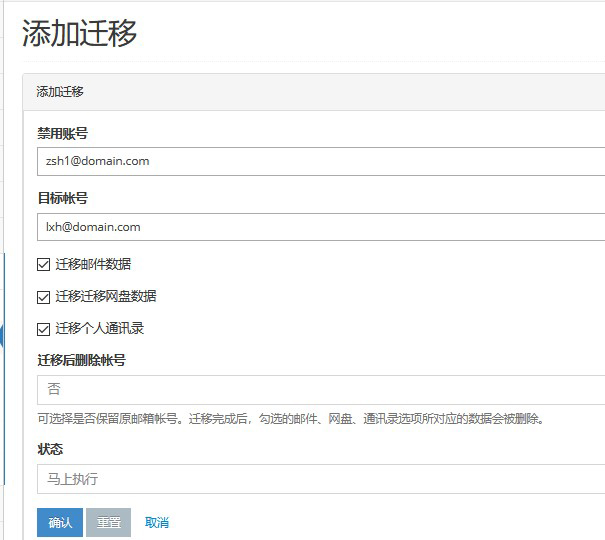
Task: Click the 目标帐号 email input field
Action: [321, 227]
